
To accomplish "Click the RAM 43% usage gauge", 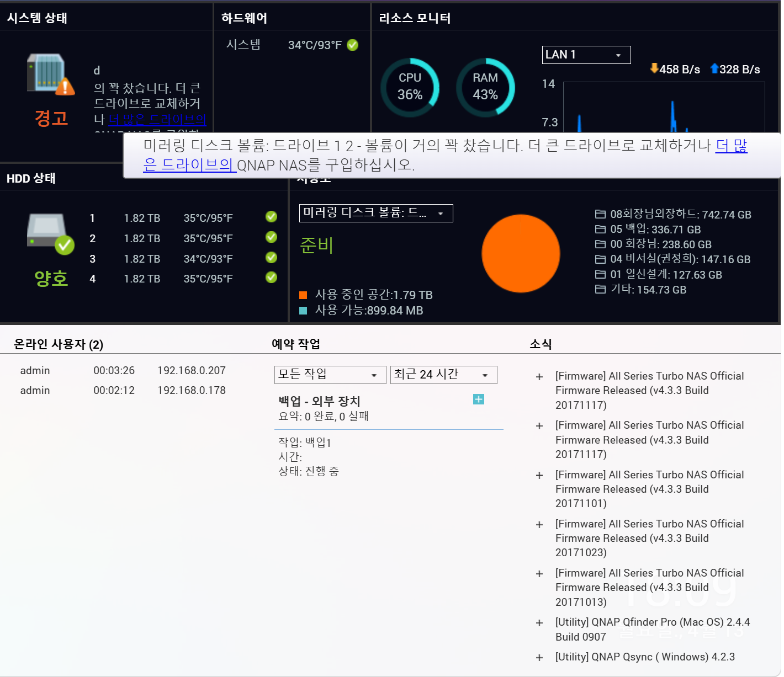I will point(485,87).
